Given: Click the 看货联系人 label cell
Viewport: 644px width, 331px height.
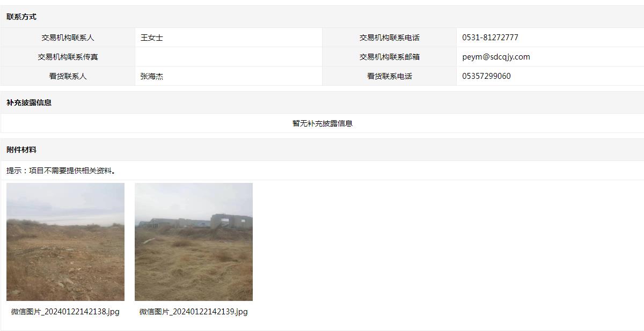Looking at the screenshot, I should pyautogui.click(x=68, y=76).
